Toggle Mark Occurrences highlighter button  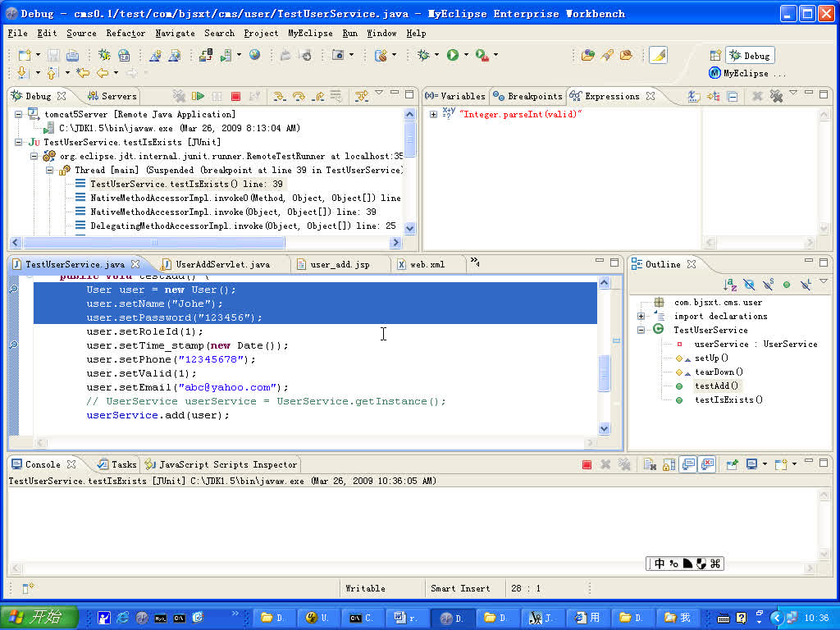click(x=658, y=55)
